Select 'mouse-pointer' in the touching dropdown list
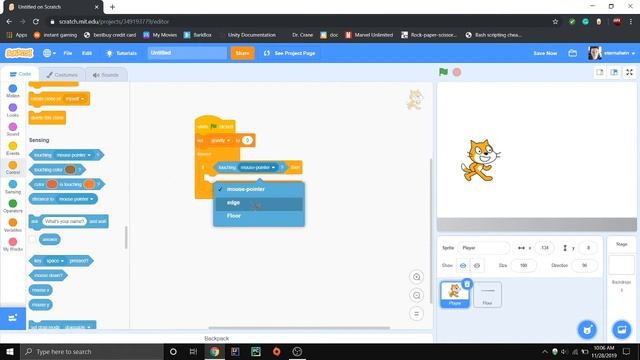 coord(259,189)
